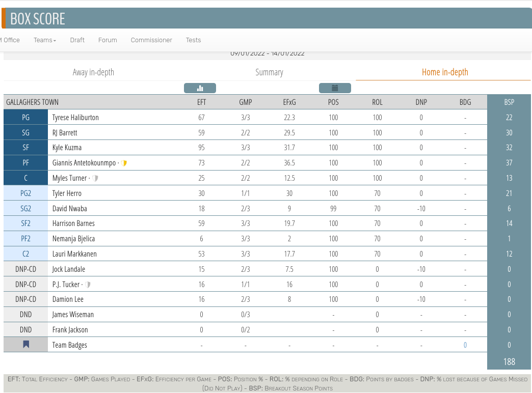Viewport: 532px width, 393px height.
Task: Open the Commissioner menu
Action: [151, 40]
